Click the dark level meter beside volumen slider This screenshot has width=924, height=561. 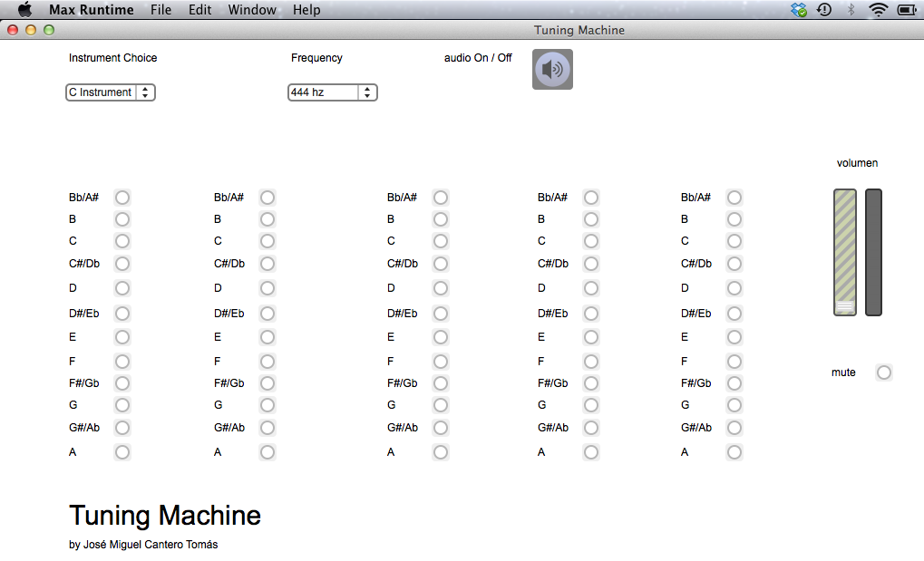pyautogui.click(x=873, y=252)
